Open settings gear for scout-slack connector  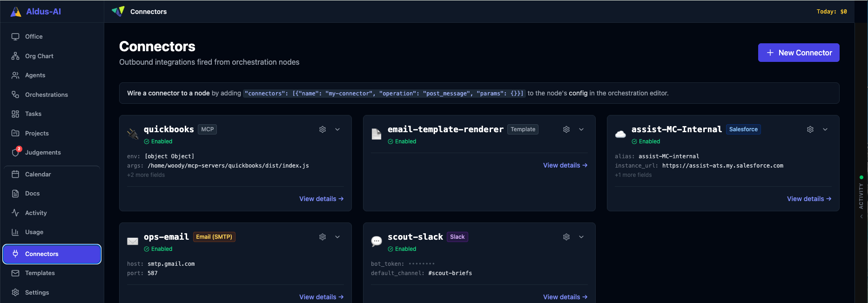point(566,237)
